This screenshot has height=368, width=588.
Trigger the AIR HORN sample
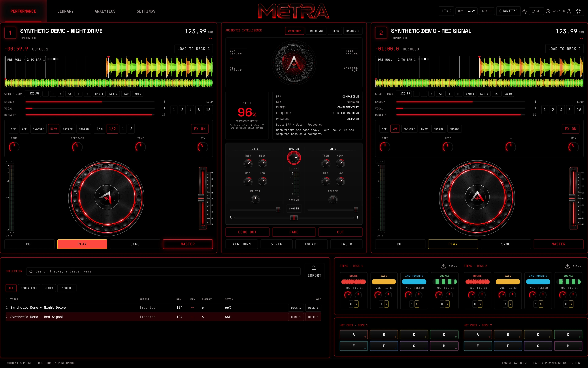[x=241, y=244]
